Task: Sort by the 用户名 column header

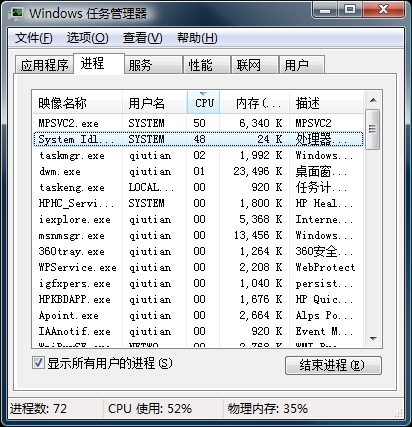Action: tap(155, 103)
